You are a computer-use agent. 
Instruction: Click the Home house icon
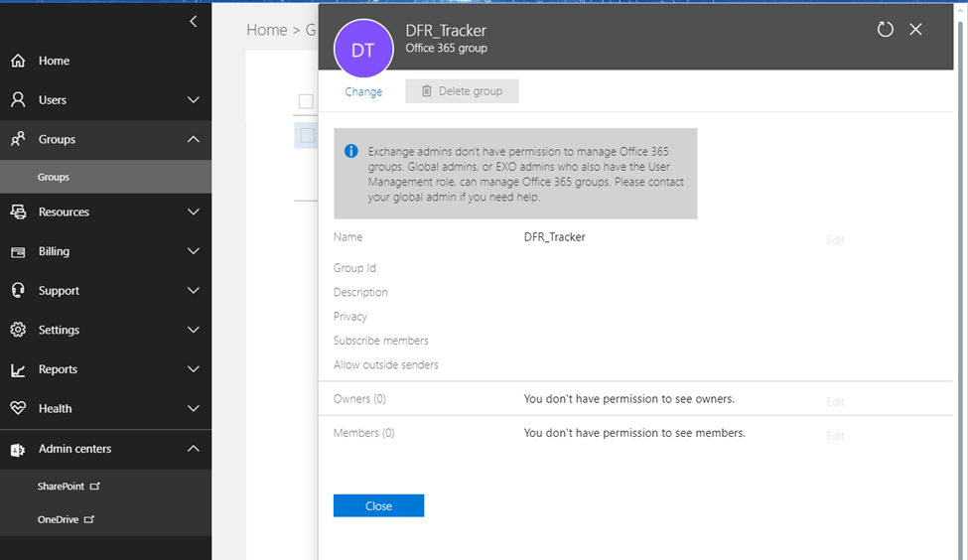coord(18,61)
